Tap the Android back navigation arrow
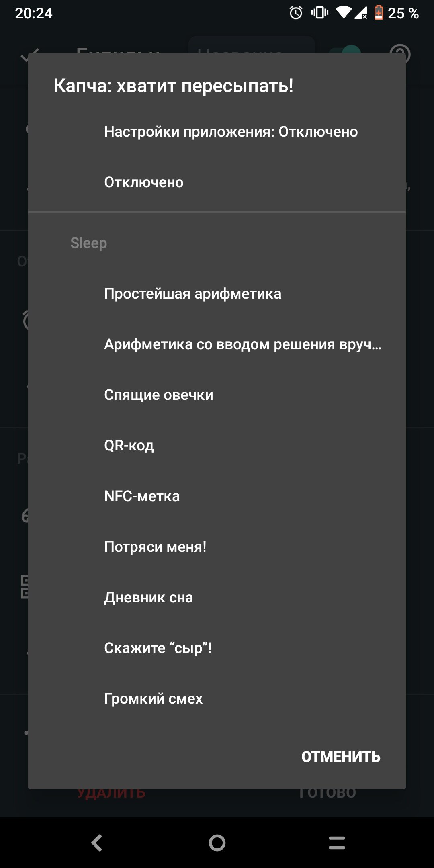 click(97, 843)
